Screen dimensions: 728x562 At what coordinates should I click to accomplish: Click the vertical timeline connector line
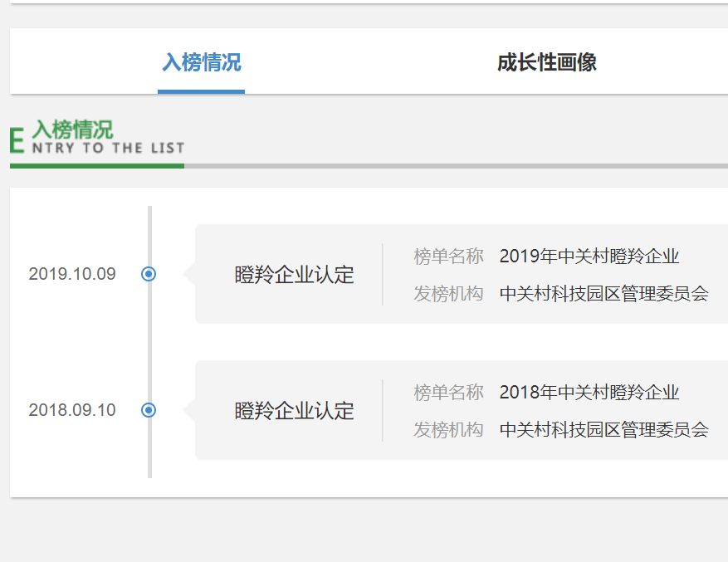pyautogui.click(x=148, y=340)
